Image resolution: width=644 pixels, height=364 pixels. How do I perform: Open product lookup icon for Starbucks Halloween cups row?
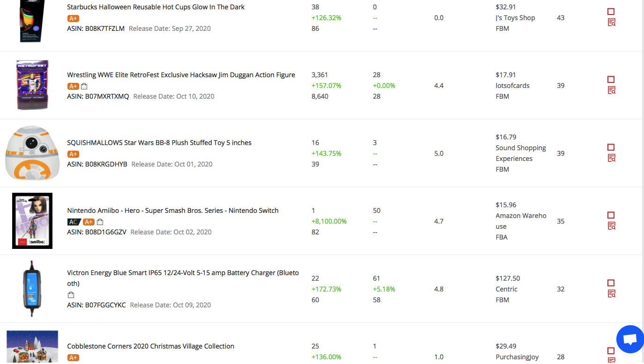(611, 22)
